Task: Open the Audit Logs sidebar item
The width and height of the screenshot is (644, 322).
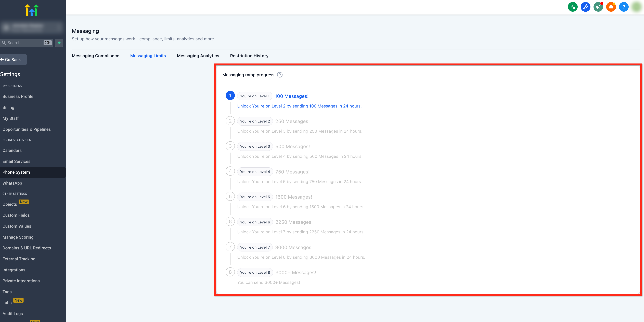Action: tap(12, 314)
